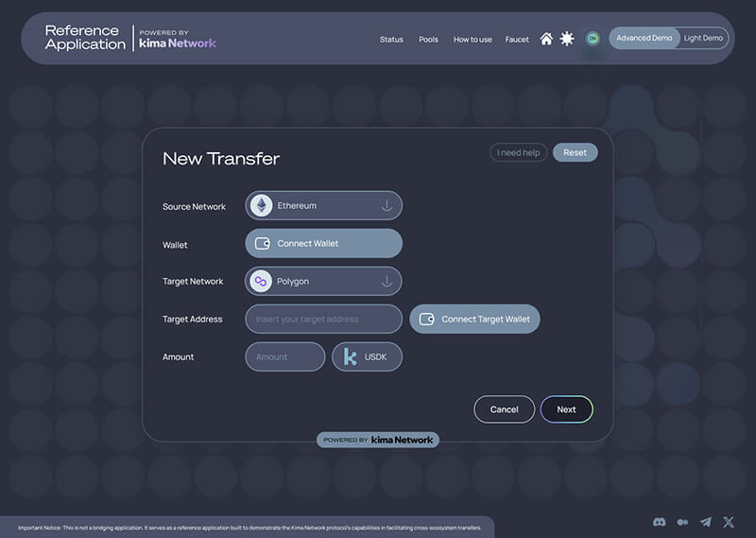The image size is (756, 538).
Task: Click the green ON status indicator icon
Action: tap(593, 38)
